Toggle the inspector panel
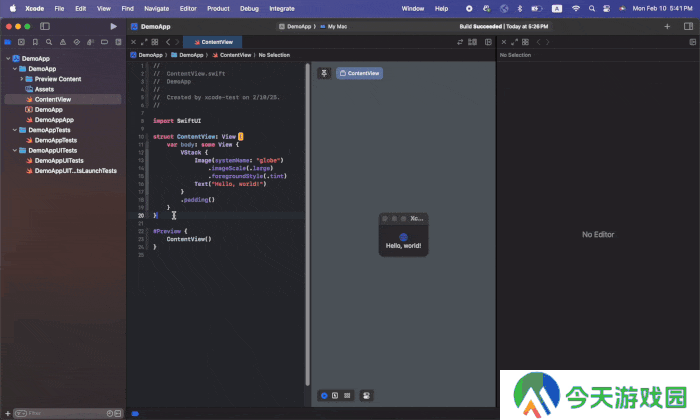This screenshot has height=420, width=700. [x=688, y=26]
